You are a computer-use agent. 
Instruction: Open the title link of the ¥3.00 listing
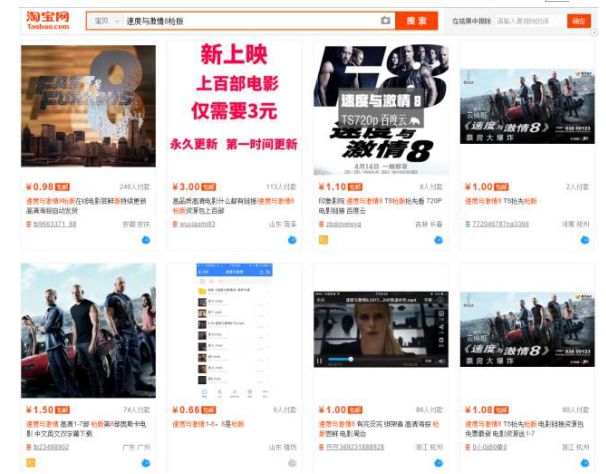(233, 206)
